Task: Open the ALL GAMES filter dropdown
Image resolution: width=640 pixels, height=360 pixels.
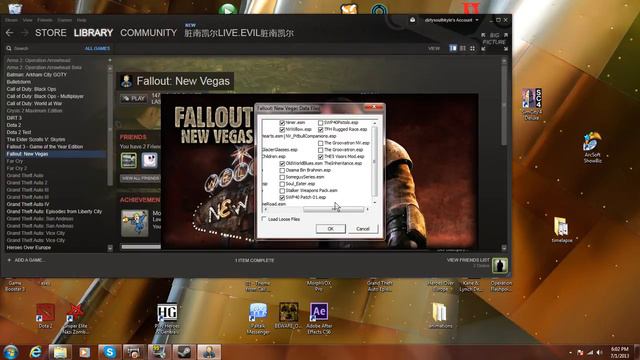Action: pos(97,48)
